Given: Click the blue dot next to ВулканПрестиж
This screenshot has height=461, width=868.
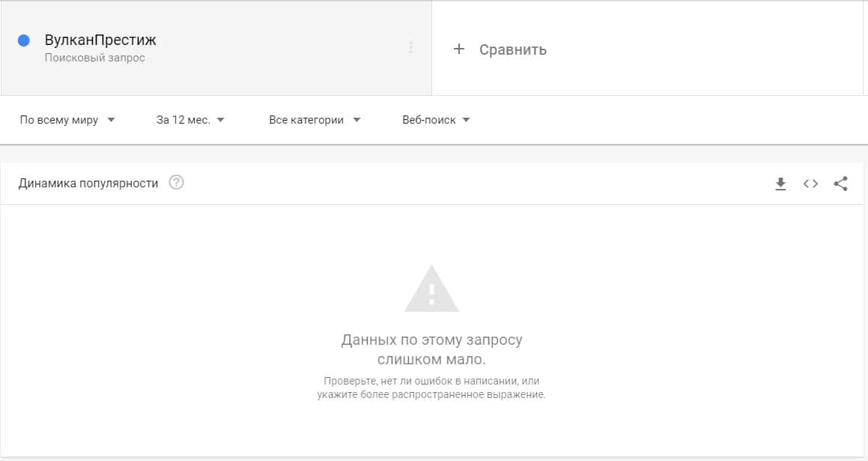Looking at the screenshot, I should (x=24, y=40).
